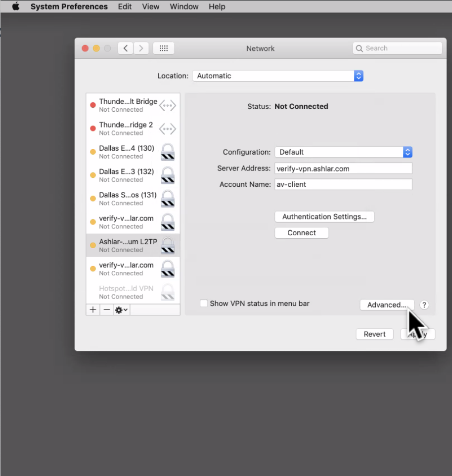This screenshot has width=452, height=476.
Task: Click the back navigation arrow
Action: click(x=125, y=48)
